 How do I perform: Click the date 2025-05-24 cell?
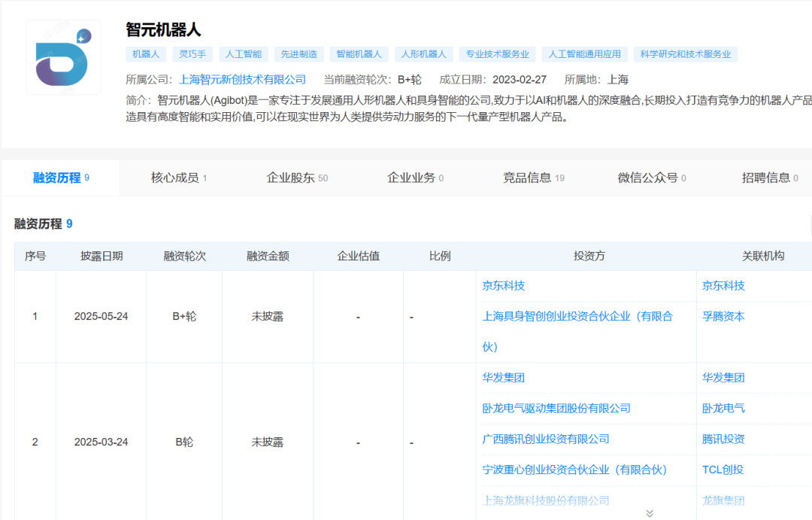tap(101, 316)
